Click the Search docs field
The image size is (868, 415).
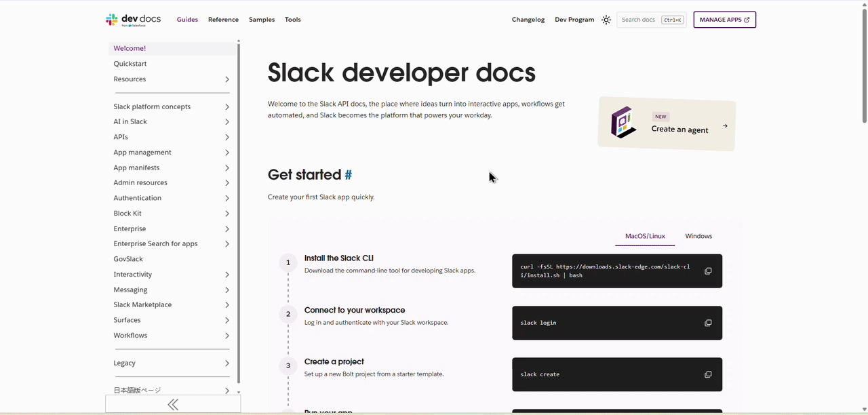[651, 20]
